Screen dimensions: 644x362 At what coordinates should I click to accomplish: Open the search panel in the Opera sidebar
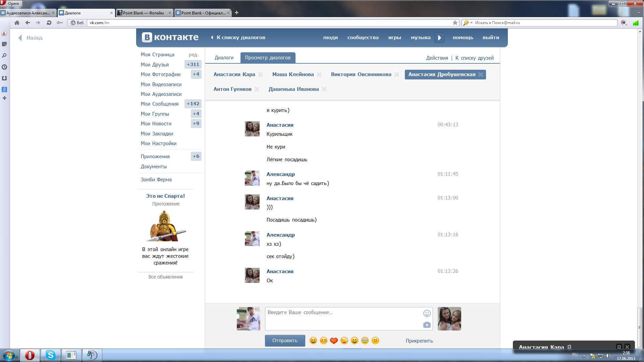click(4, 56)
